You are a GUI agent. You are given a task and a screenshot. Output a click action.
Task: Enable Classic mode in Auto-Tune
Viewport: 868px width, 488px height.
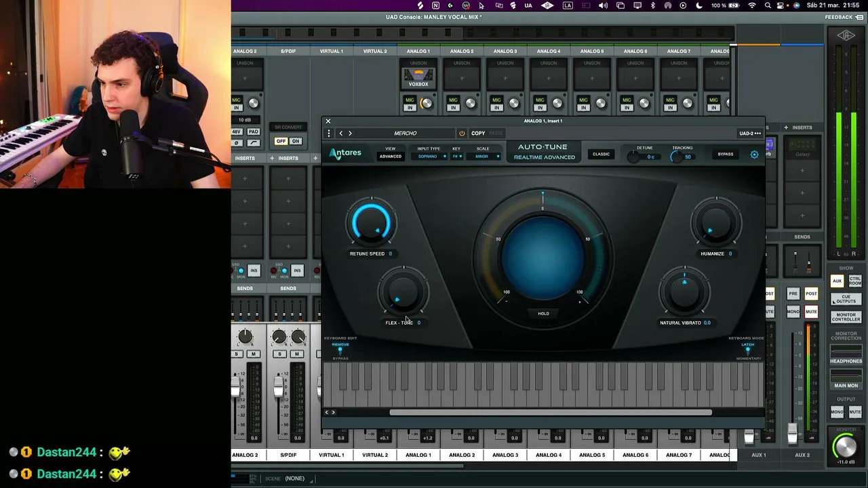601,155
